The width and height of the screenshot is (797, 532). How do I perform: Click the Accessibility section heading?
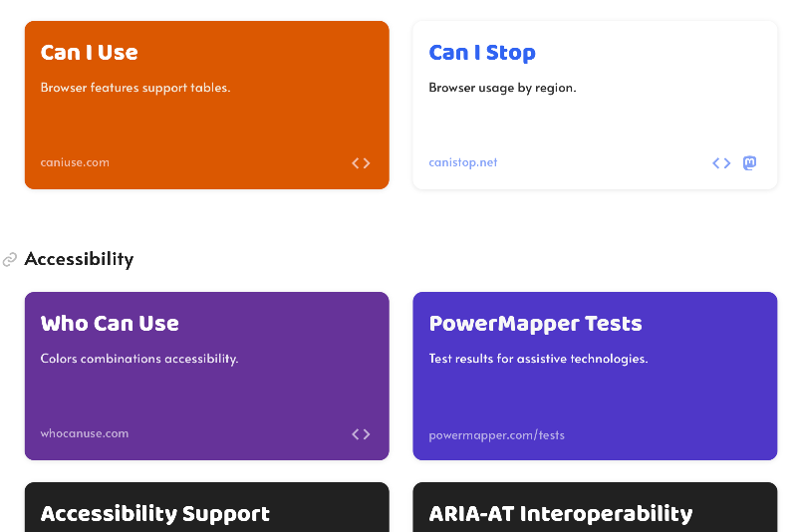(79, 259)
